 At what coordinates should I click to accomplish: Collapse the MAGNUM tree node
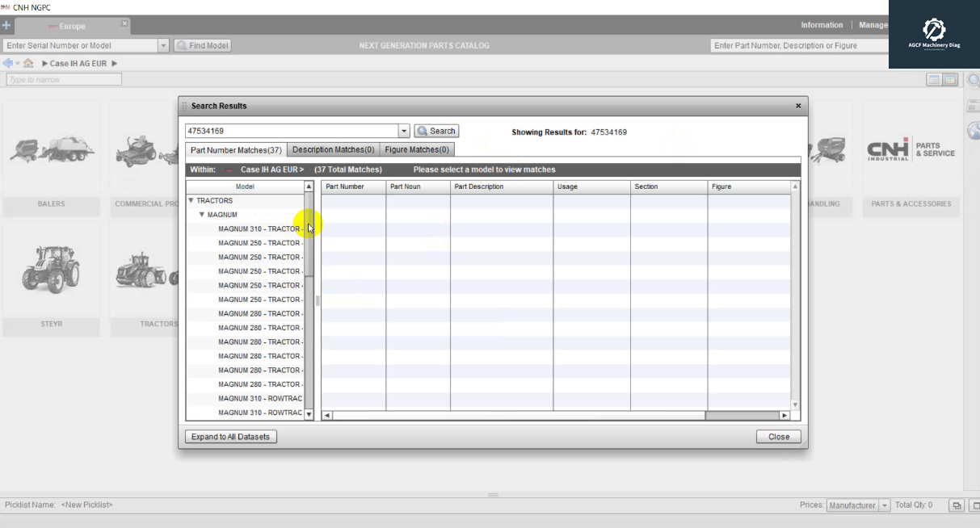coord(202,215)
